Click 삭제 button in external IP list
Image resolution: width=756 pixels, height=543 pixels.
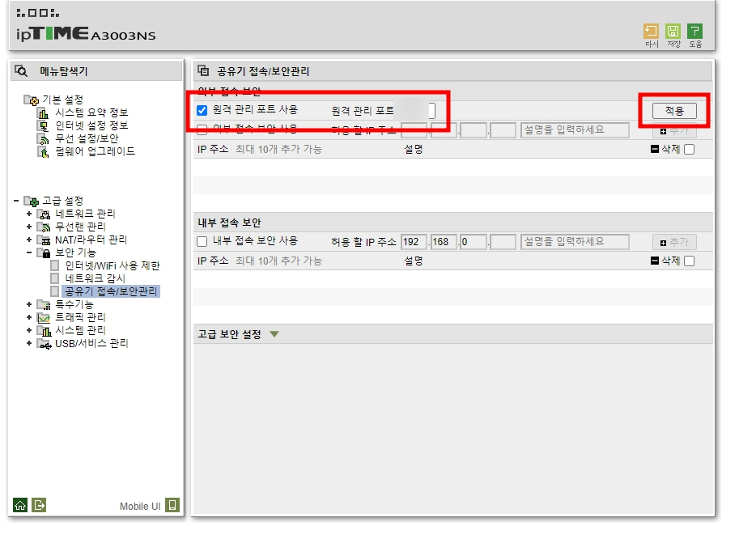(x=665, y=150)
